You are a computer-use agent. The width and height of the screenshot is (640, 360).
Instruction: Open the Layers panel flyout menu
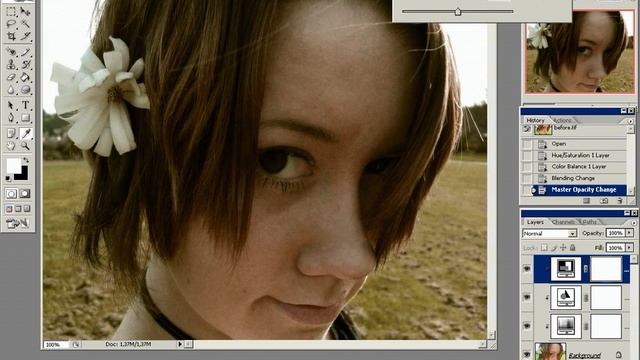click(x=633, y=222)
